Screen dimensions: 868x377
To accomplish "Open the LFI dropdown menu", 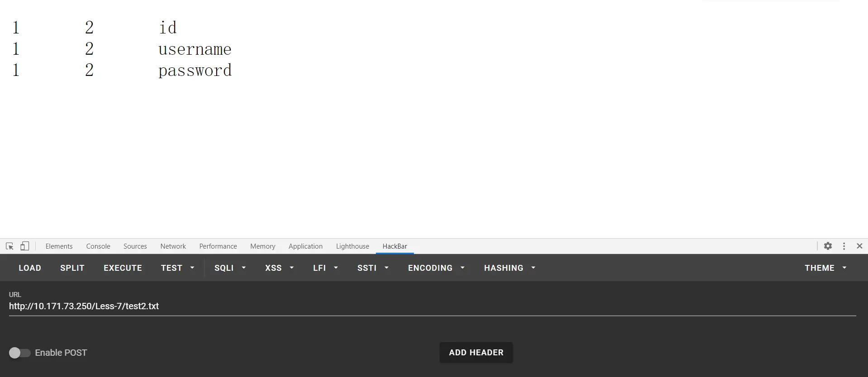I will click(x=325, y=268).
